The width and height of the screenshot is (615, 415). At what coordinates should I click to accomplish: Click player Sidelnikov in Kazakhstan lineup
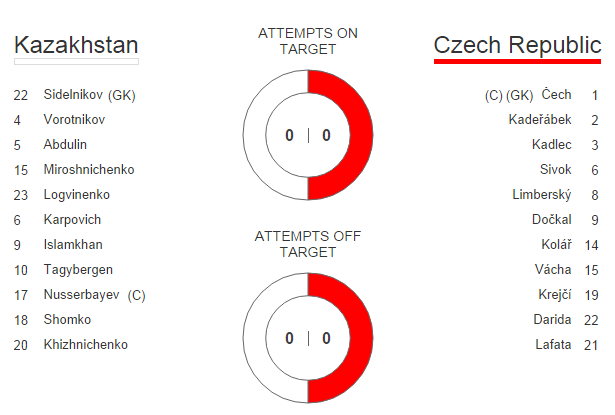(x=75, y=95)
